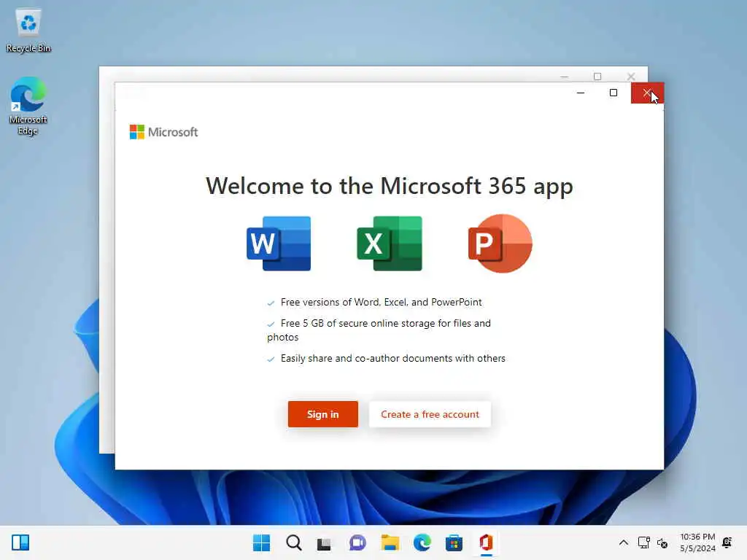Image resolution: width=747 pixels, height=560 pixels.
Task: Click the Welcome to the Microsoft 365 app heading
Action: click(390, 186)
